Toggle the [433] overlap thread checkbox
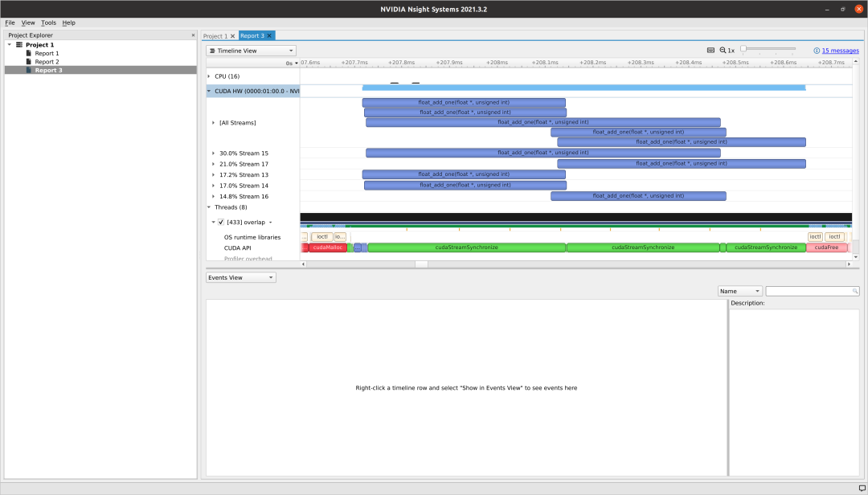Viewport: 868px width, 495px height. coord(221,222)
